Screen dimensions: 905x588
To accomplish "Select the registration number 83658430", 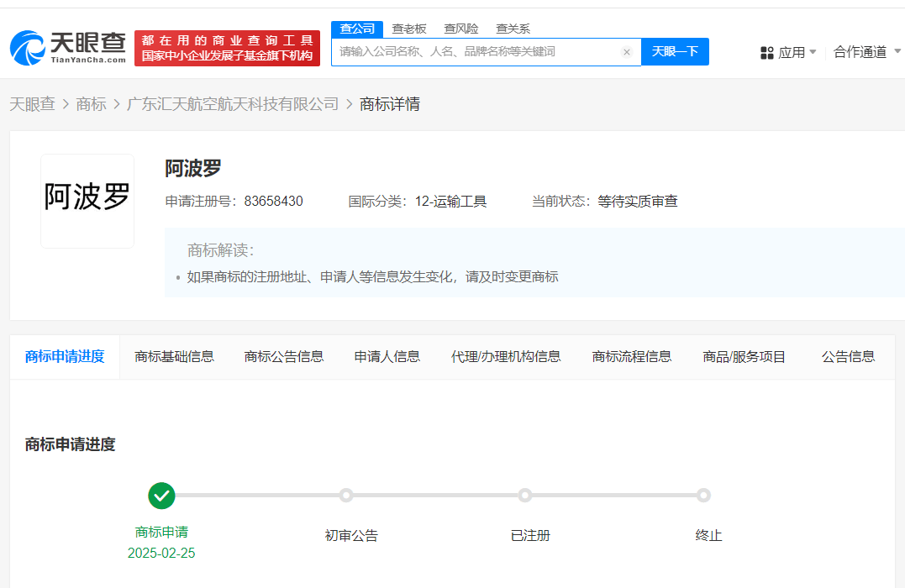I will 274,202.
